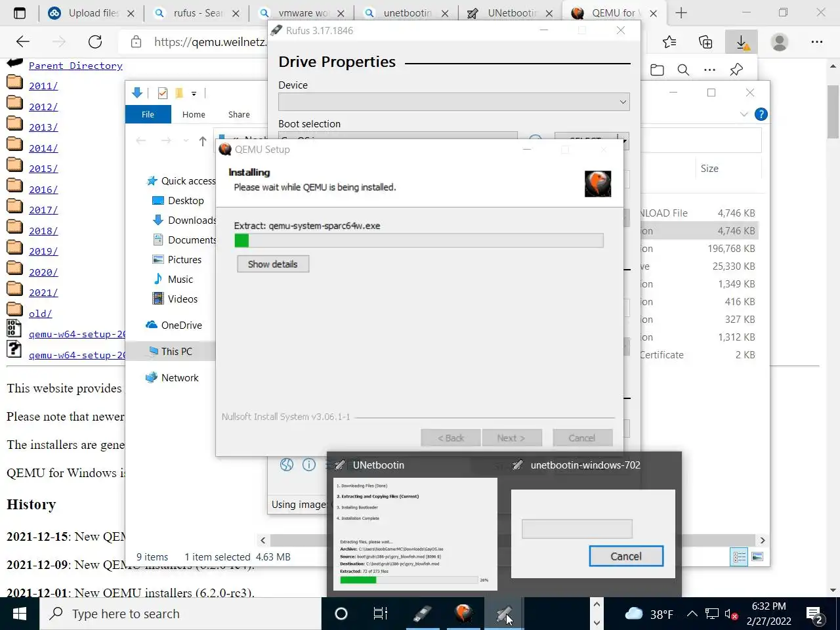Image resolution: width=840 pixels, height=630 pixels.
Task: Click the UNetbootin window preview thumbnail
Action: [415, 534]
